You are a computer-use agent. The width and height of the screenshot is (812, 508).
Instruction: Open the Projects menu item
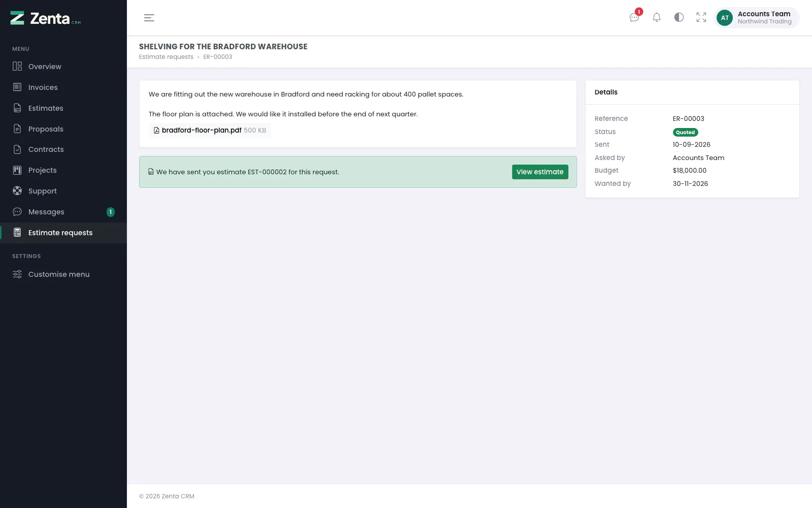point(63,170)
